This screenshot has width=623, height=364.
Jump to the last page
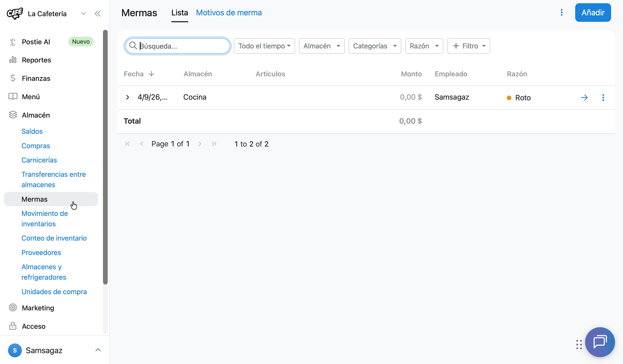[214, 144]
